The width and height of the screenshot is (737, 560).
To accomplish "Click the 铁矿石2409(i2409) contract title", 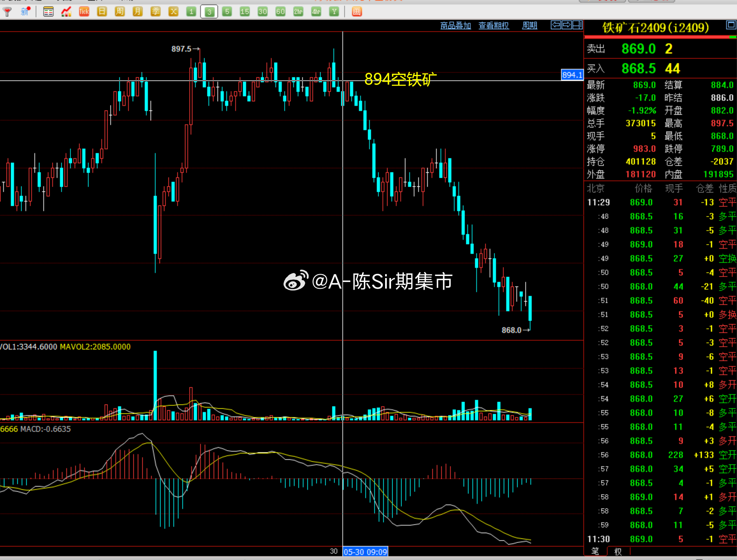I will 655,28.
